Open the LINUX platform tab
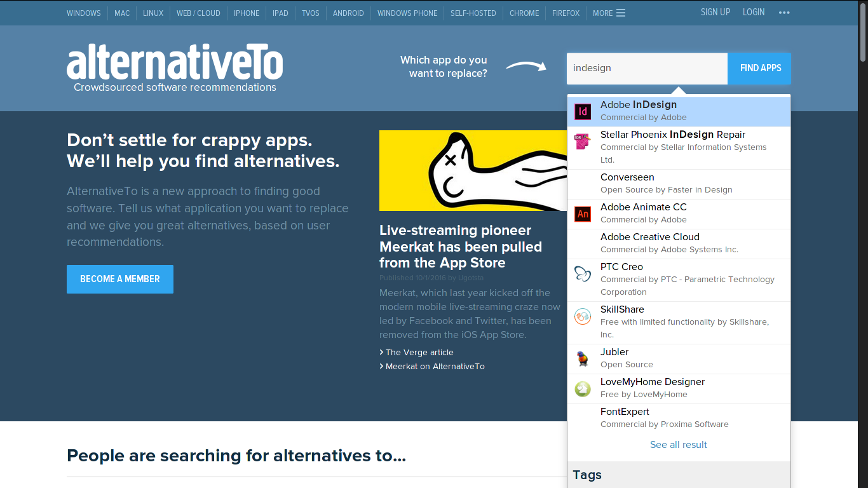This screenshot has width=868, height=488. (x=153, y=13)
